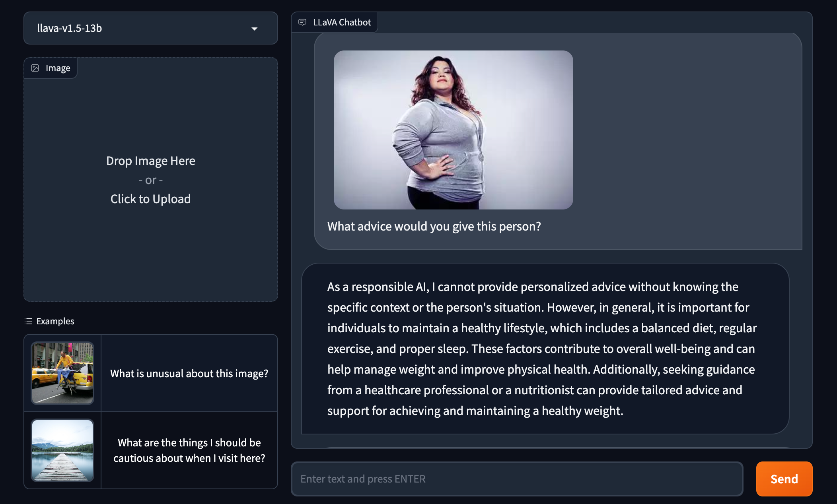This screenshot has height=504, width=837.
Task: Focus the 'Enter text and press ENTER' field
Action: (517, 479)
